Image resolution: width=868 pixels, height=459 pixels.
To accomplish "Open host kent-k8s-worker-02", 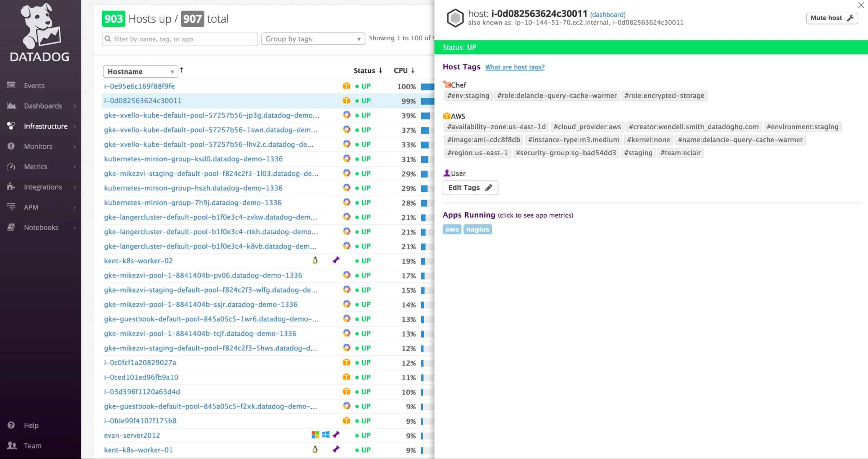I will (138, 261).
